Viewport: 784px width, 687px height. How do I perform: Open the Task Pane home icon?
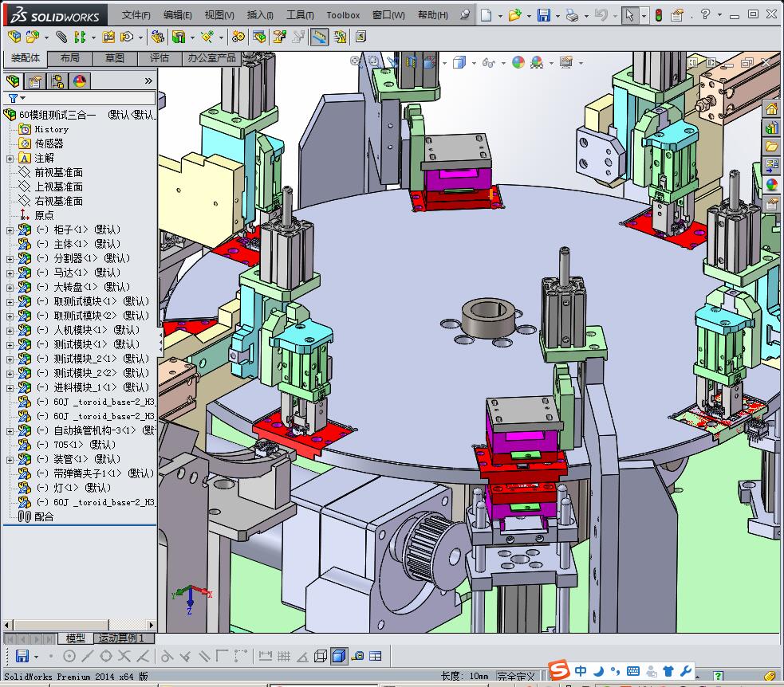click(x=771, y=108)
